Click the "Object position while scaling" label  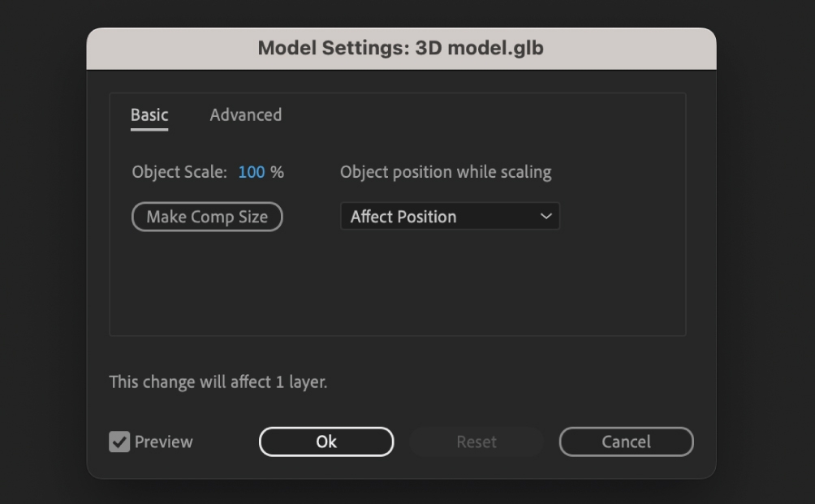(x=446, y=172)
